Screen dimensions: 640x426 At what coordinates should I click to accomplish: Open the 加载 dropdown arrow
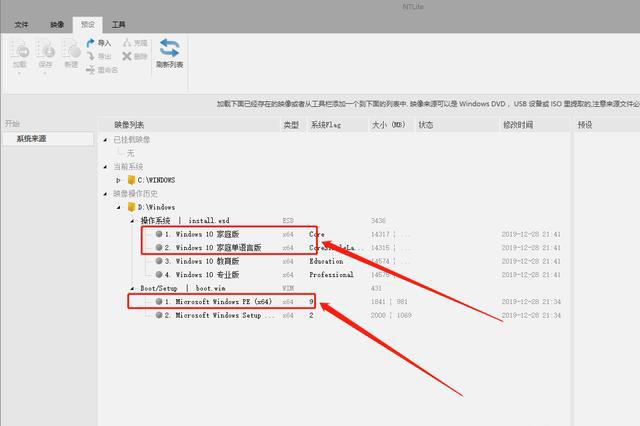pyautogui.click(x=19, y=73)
